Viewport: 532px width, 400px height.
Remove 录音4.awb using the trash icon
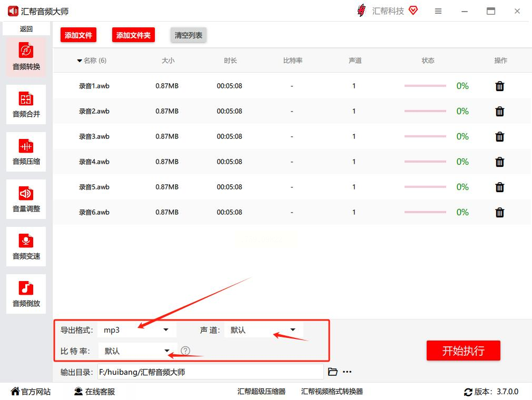point(499,162)
